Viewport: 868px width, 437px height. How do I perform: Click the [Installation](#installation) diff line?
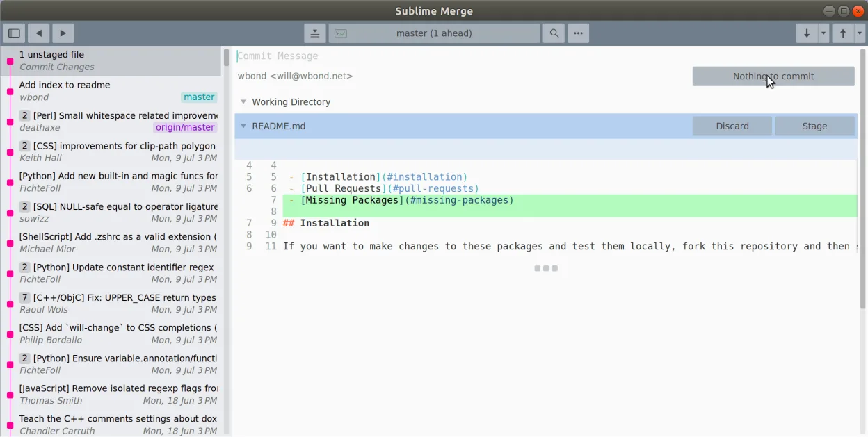click(x=570, y=177)
